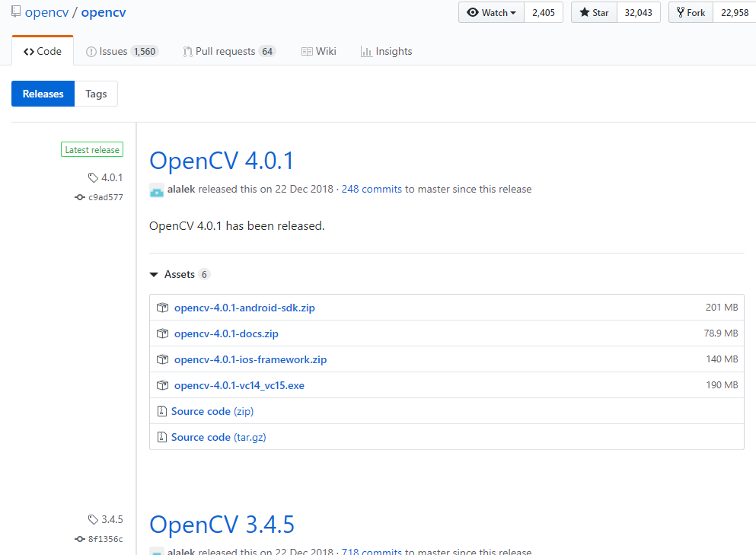
Task: Click the package icon for vc14_vc15.exe
Action: pos(162,386)
